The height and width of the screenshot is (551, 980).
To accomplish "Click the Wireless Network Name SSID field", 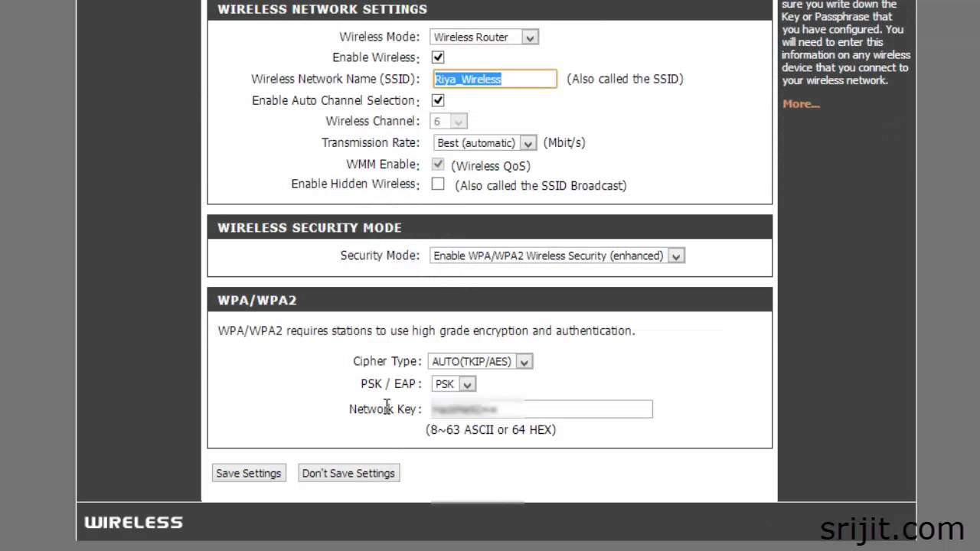I will click(x=494, y=79).
